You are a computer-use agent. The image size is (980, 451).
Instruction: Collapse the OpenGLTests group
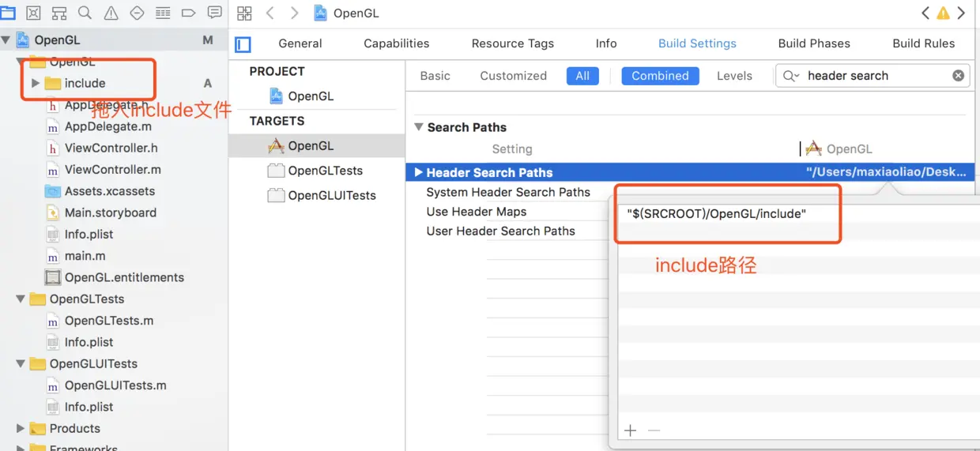[x=21, y=299]
